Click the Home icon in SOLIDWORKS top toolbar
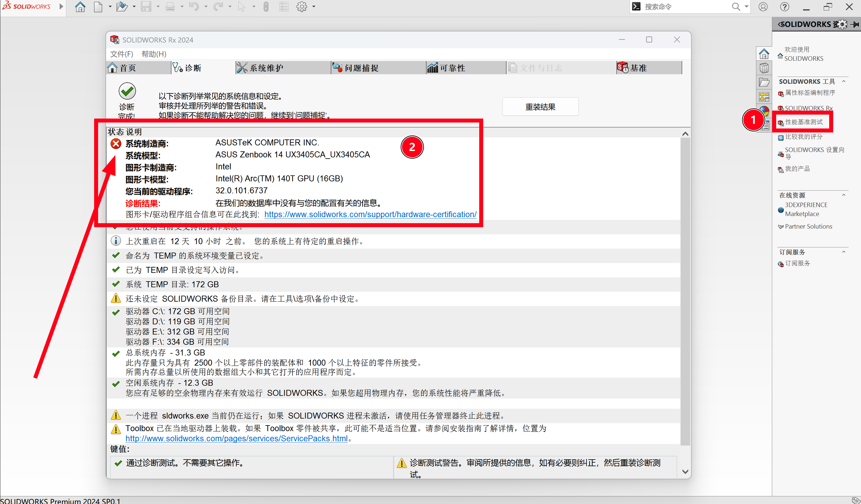This screenshot has width=861, height=504. pos(80,7)
